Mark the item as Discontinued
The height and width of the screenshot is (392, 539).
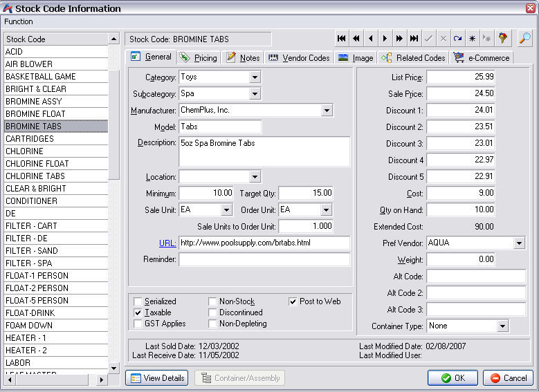(x=212, y=312)
